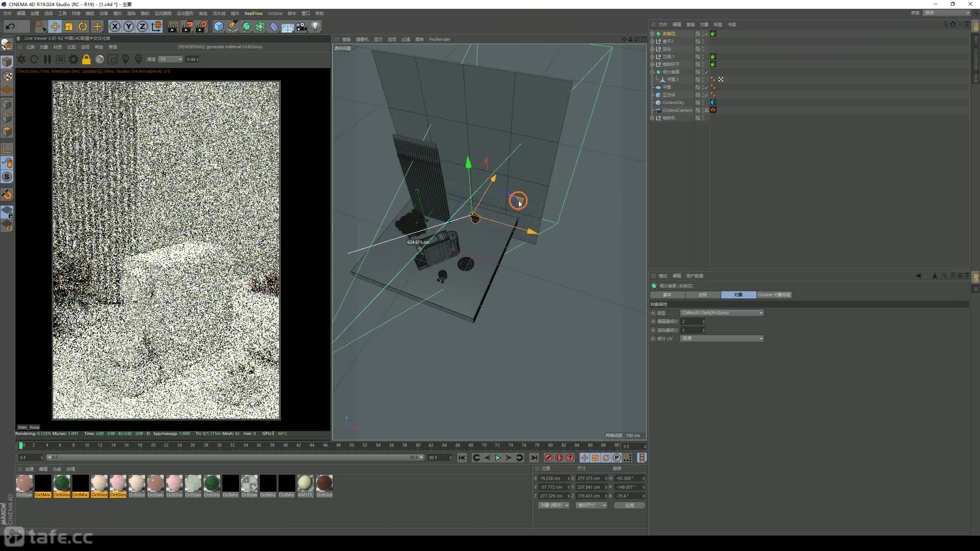Select the Rotate tool in top toolbar
The height and width of the screenshot is (551, 980).
tap(83, 26)
